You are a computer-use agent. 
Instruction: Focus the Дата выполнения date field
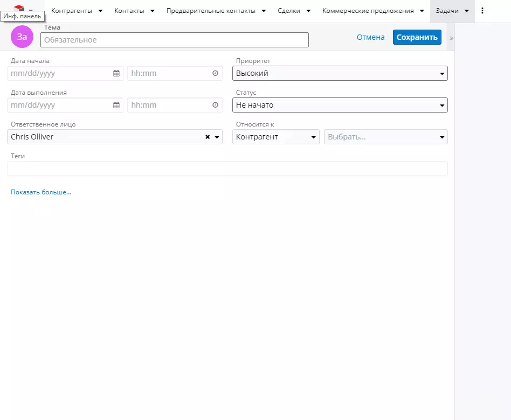65,105
